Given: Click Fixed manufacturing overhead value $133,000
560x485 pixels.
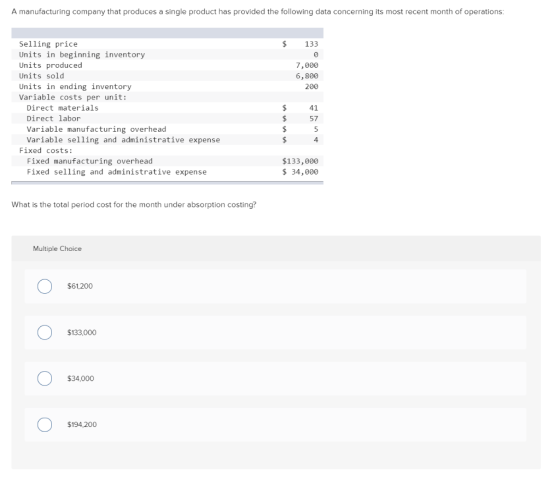Looking at the screenshot, I should point(300,161).
